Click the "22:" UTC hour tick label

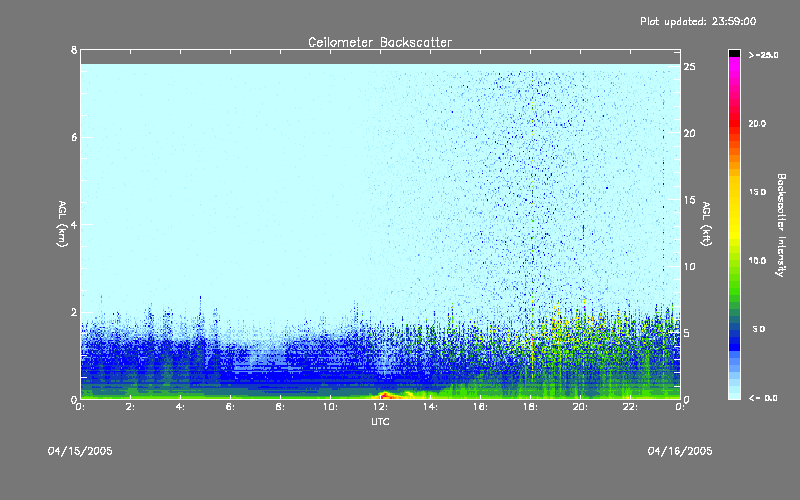coord(630,407)
